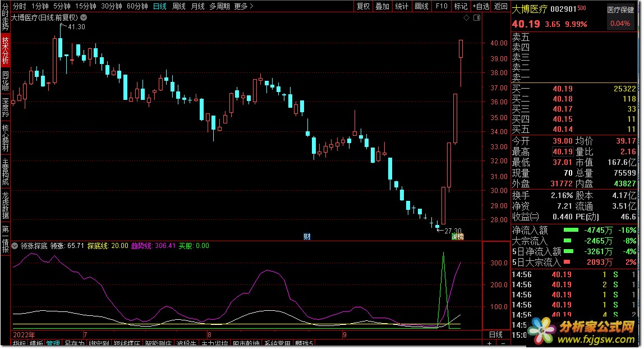This screenshot has height=349, width=644.
Task: Click the 买三 price 40.17
Action: 562,109
